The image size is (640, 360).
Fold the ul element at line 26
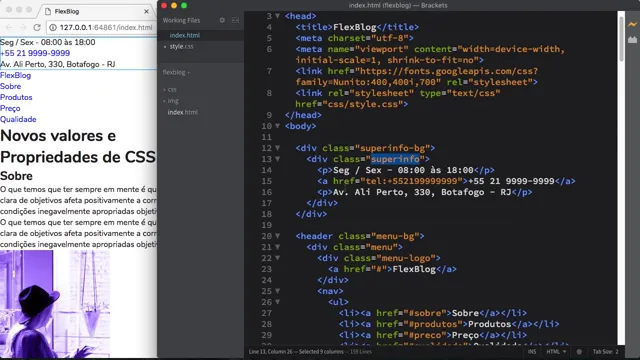click(x=278, y=302)
